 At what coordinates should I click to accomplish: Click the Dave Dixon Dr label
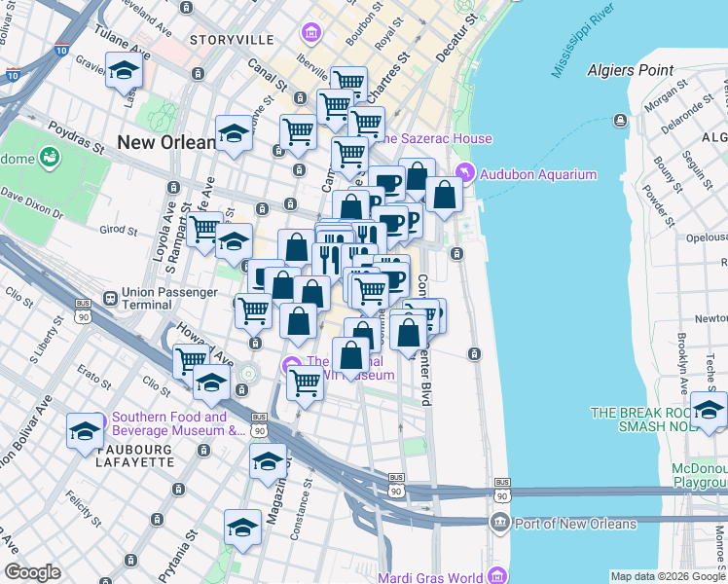point(31,202)
